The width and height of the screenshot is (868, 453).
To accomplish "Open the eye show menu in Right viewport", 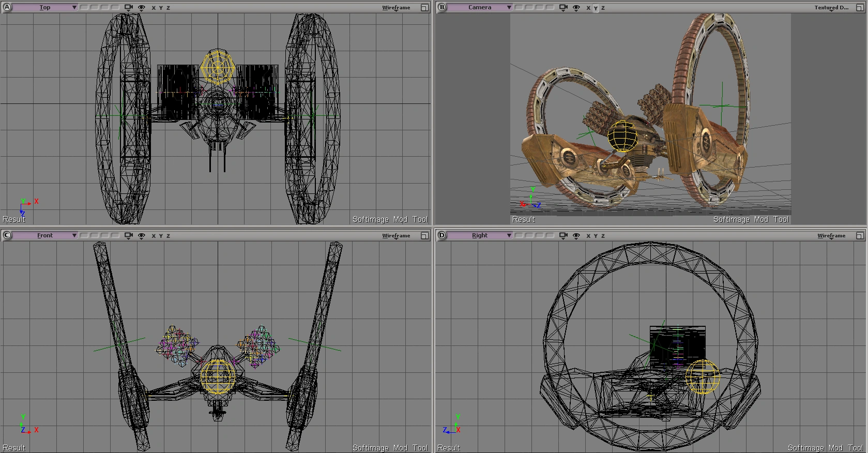I will [576, 236].
